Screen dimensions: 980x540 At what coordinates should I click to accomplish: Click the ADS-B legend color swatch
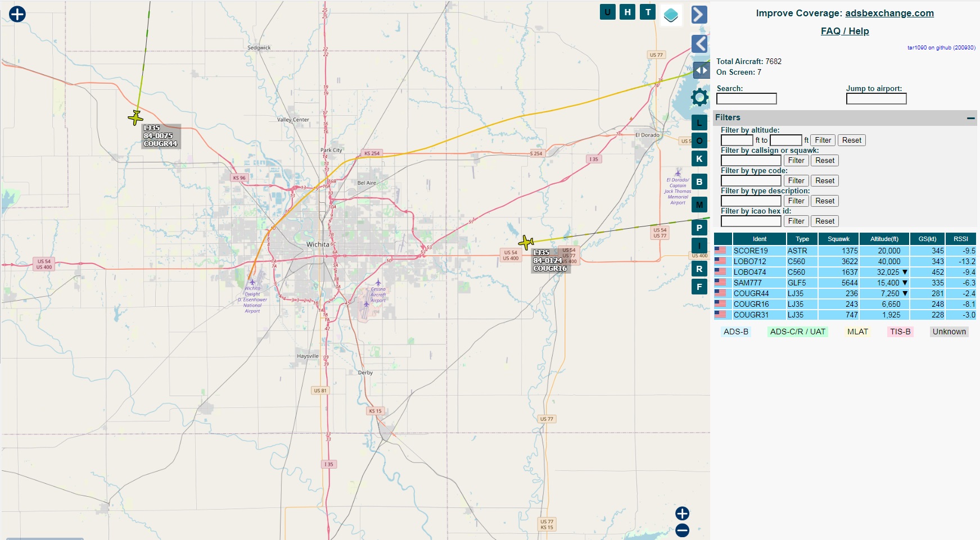(x=736, y=332)
